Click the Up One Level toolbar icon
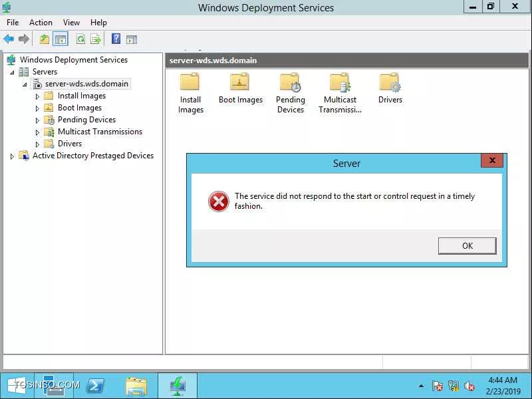532x399 pixels. [x=45, y=39]
